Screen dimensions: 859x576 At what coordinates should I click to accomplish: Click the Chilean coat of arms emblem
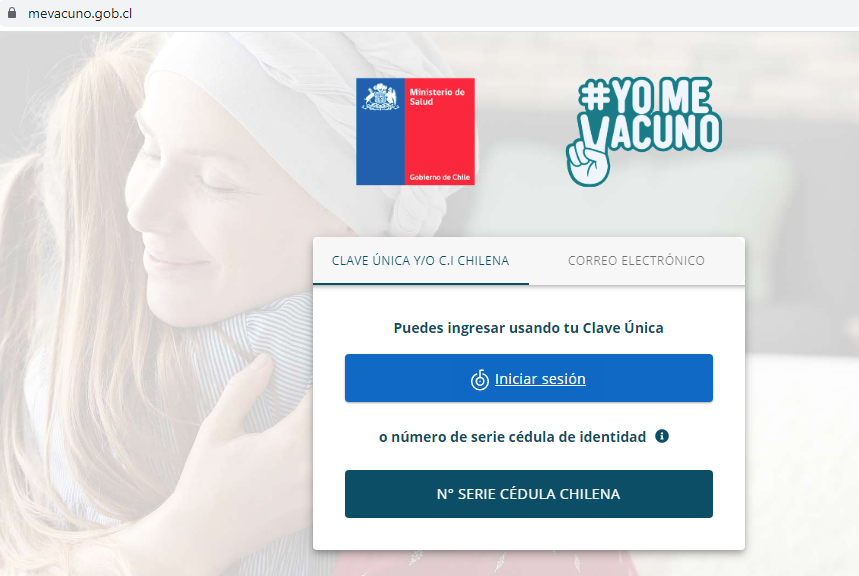(380, 97)
